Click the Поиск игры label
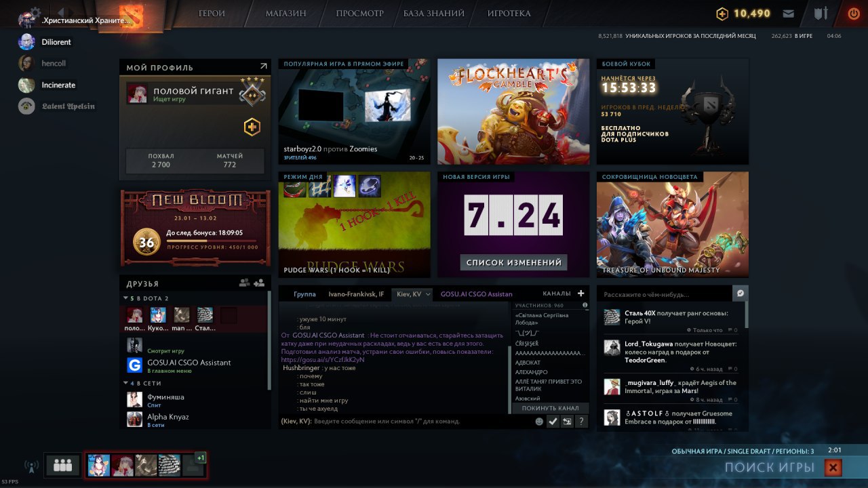This screenshot has height=488, width=868. [x=770, y=468]
